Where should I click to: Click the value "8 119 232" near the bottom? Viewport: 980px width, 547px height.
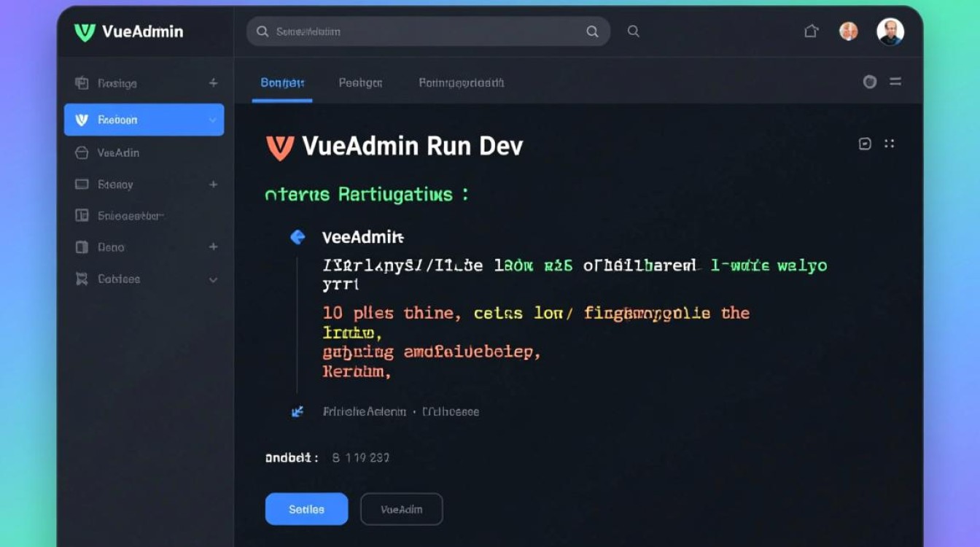361,458
